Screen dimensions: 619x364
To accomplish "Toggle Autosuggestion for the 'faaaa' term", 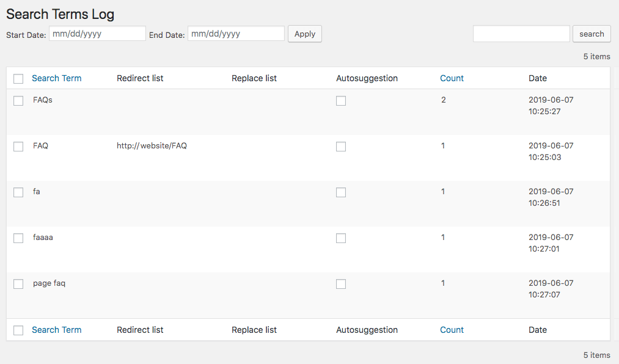I will click(341, 238).
